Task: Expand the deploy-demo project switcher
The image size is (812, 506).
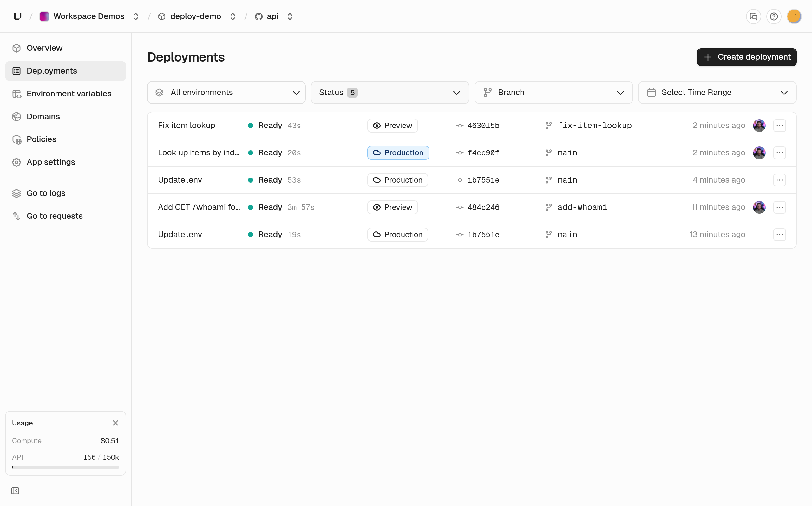Action: (x=232, y=16)
